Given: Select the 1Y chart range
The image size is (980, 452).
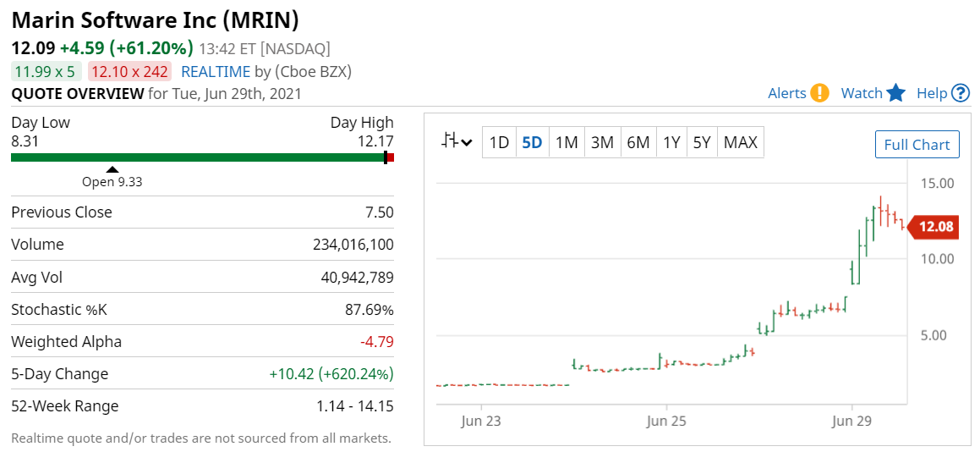Looking at the screenshot, I should click(671, 143).
